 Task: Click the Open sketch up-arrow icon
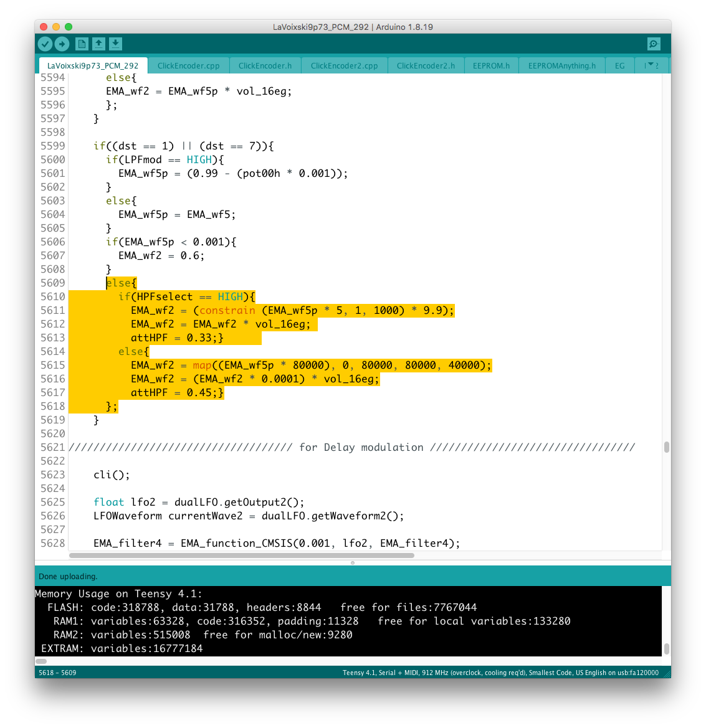pos(98,44)
